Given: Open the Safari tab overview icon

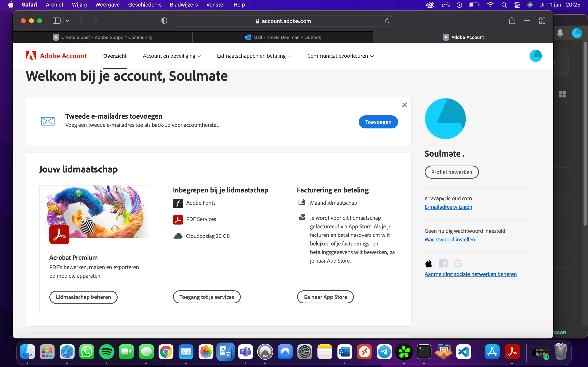Looking at the screenshot, I should coord(542,21).
